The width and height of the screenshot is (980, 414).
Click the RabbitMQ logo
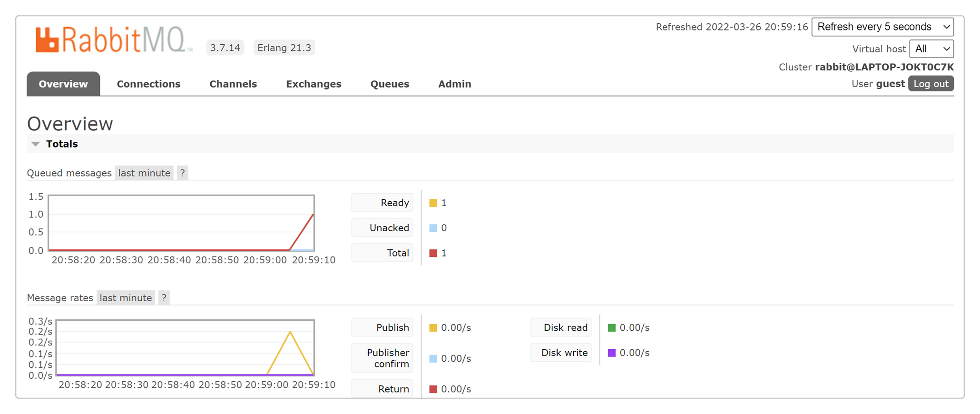tap(114, 39)
